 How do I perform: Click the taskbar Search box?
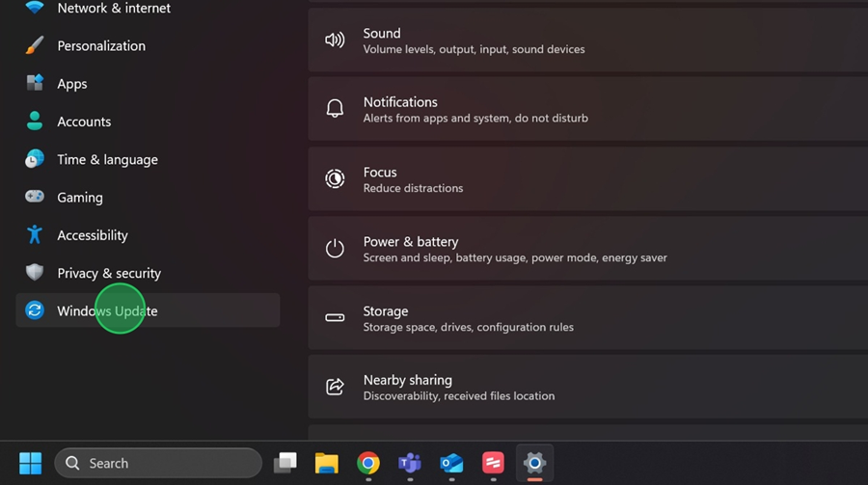pos(158,463)
